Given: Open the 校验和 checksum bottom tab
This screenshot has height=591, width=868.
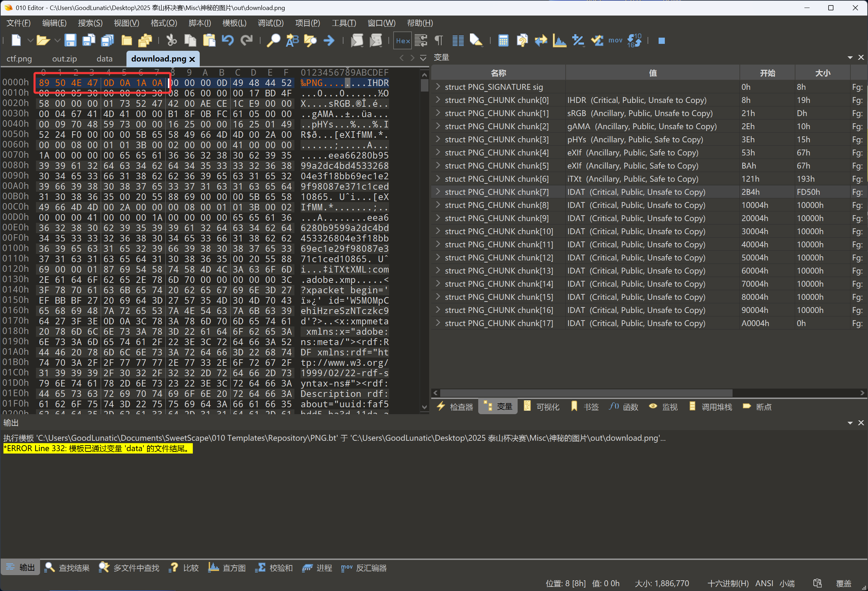Looking at the screenshot, I should pos(274,568).
